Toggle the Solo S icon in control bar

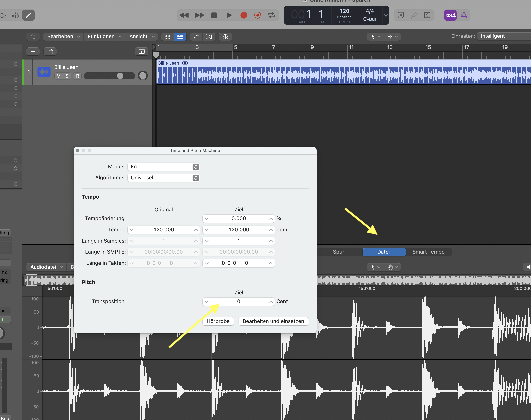(427, 15)
